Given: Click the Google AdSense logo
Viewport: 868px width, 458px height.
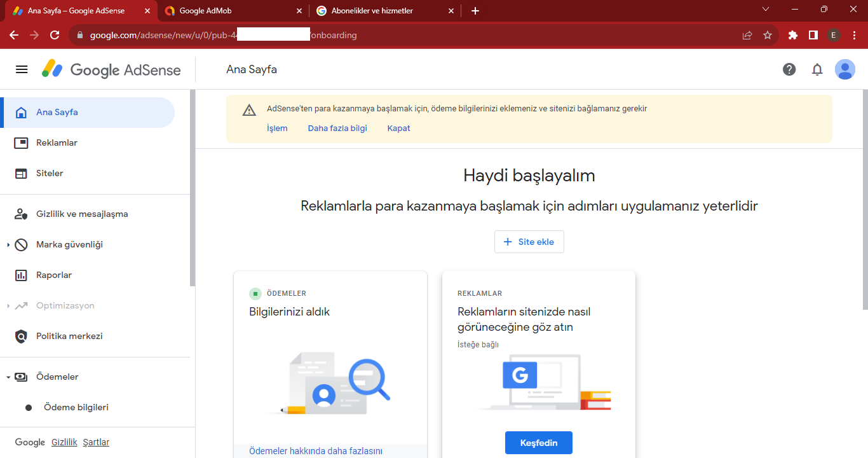Looking at the screenshot, I should (x=111, y=69).
